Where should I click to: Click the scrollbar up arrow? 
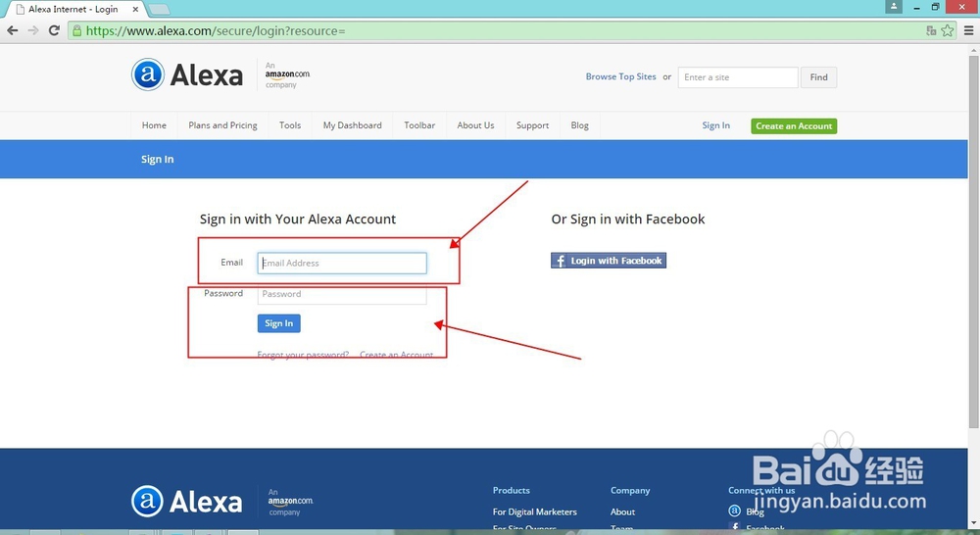974,49
